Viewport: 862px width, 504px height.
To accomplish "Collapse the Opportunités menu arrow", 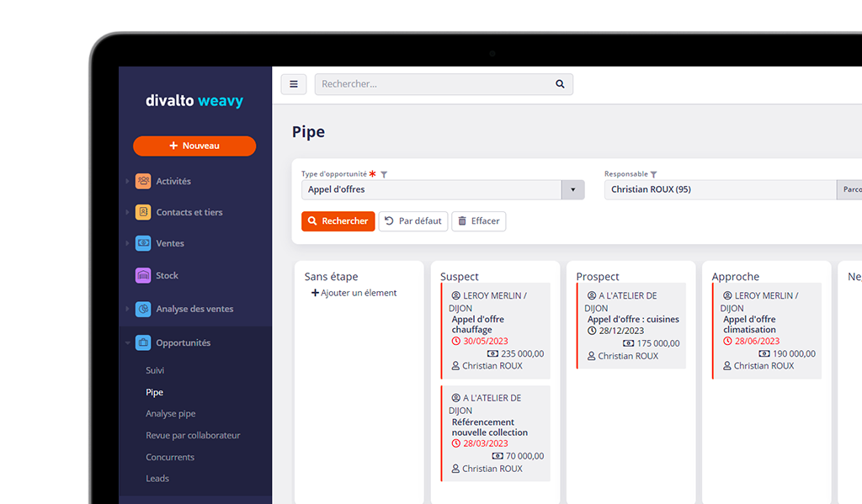I will click(128, 342).
